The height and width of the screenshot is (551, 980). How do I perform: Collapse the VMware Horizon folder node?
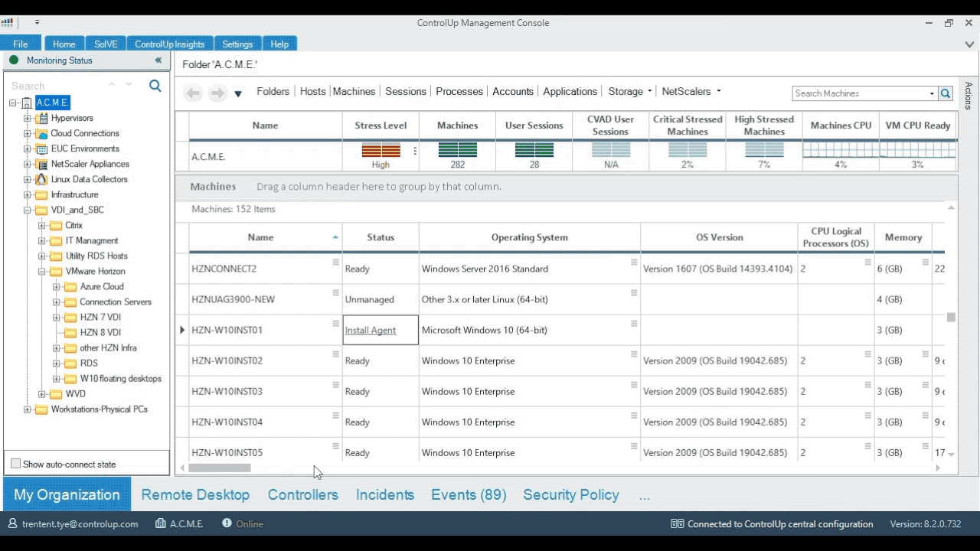pos(42,272)
